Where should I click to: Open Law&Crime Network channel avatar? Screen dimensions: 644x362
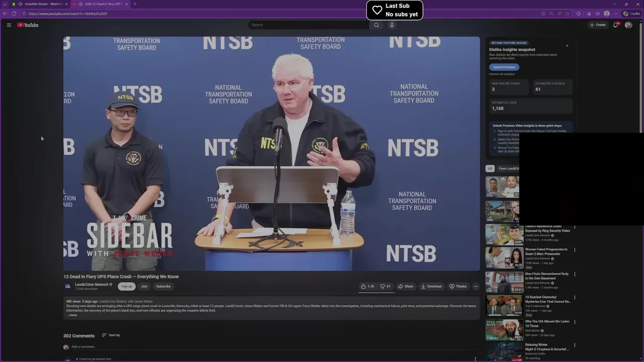click(68, 287)
